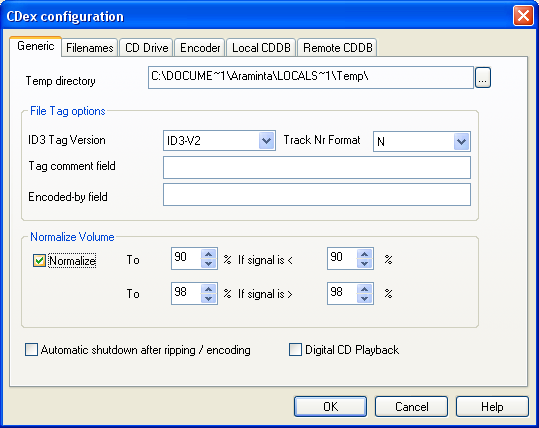Browse for Temp directory with ellipsis button
Screen dimensions: 539x428
(483, 78)
